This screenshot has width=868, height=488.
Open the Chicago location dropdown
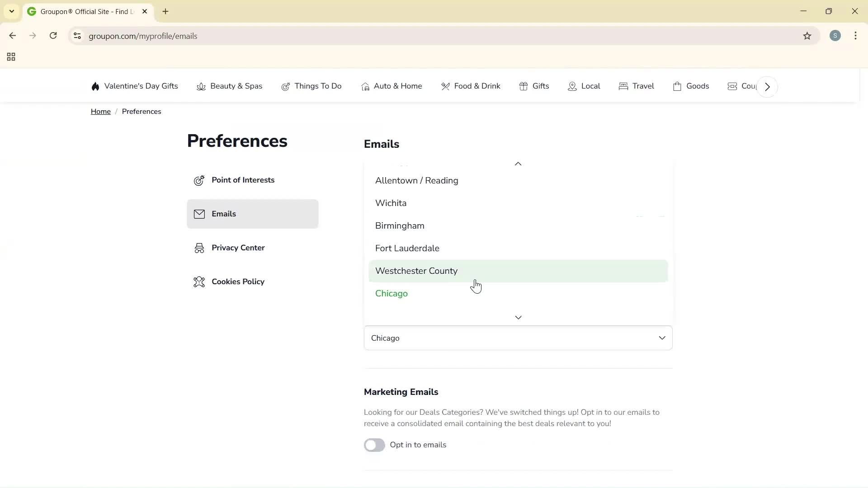[518, 338]
